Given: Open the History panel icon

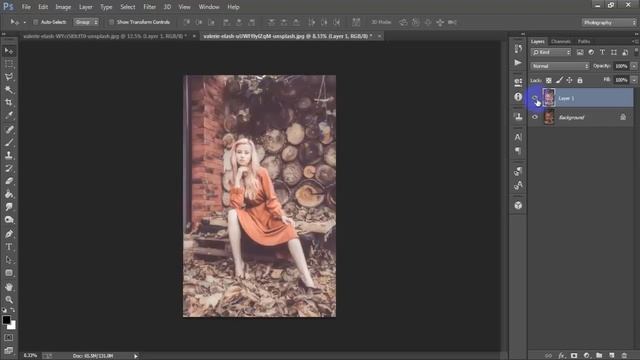Looking at the screenshot, I should pos(518,49).
